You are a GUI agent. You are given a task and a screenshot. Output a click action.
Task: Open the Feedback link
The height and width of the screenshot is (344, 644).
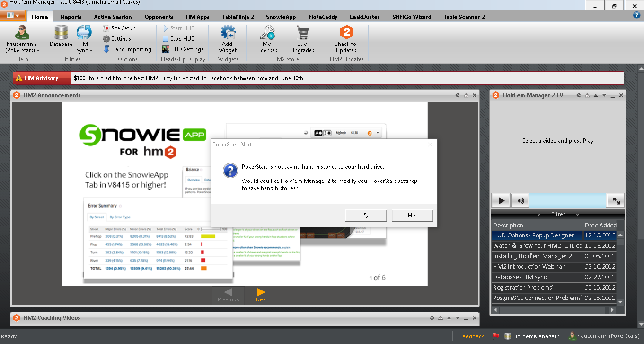[x=472, y=336]
